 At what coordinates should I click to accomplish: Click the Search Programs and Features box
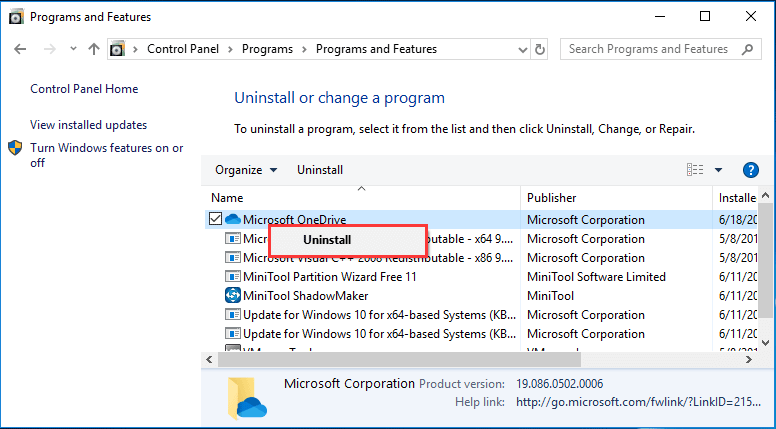(661, 49)
